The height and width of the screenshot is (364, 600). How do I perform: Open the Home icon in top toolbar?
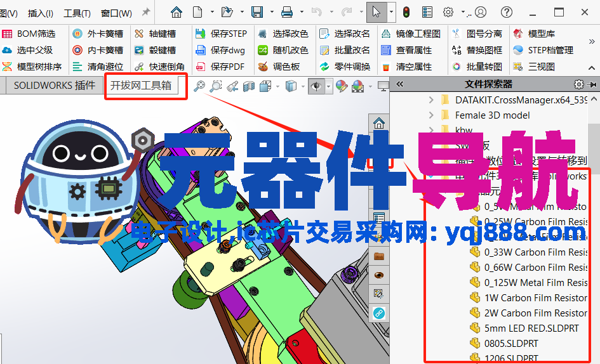177,12
